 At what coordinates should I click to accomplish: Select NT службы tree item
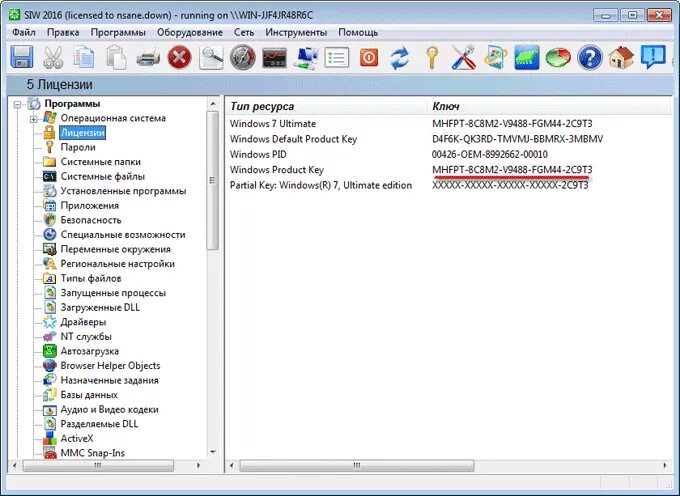click(x=86, y=336)
